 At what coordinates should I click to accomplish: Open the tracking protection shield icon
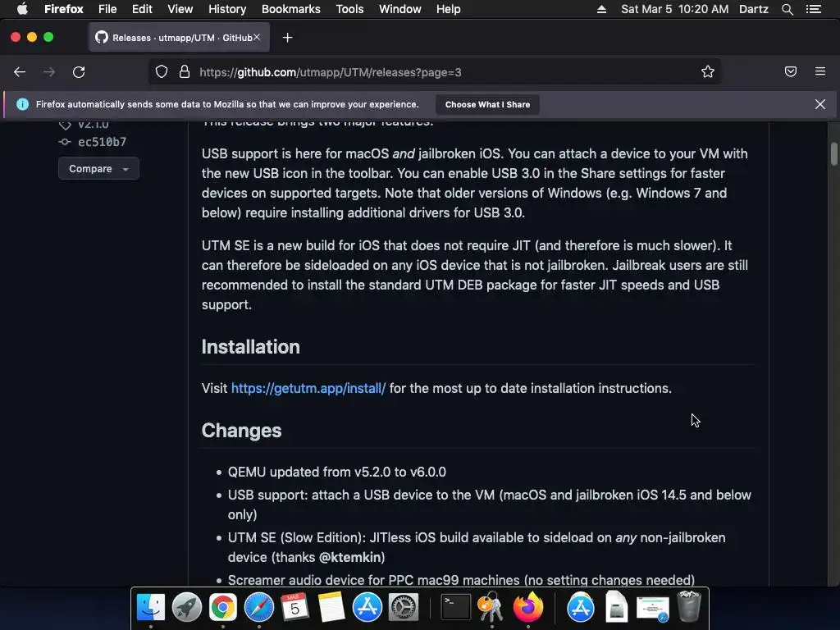(162, 72)
